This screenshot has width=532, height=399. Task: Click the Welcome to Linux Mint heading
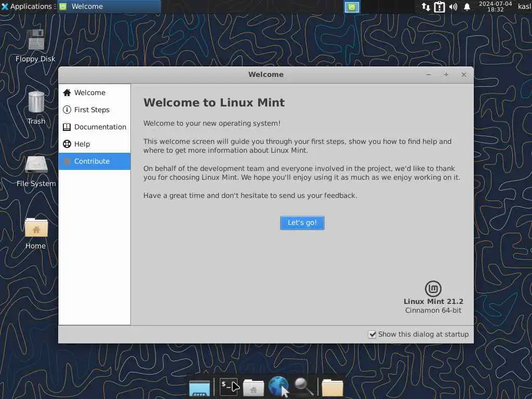(214, 102)
